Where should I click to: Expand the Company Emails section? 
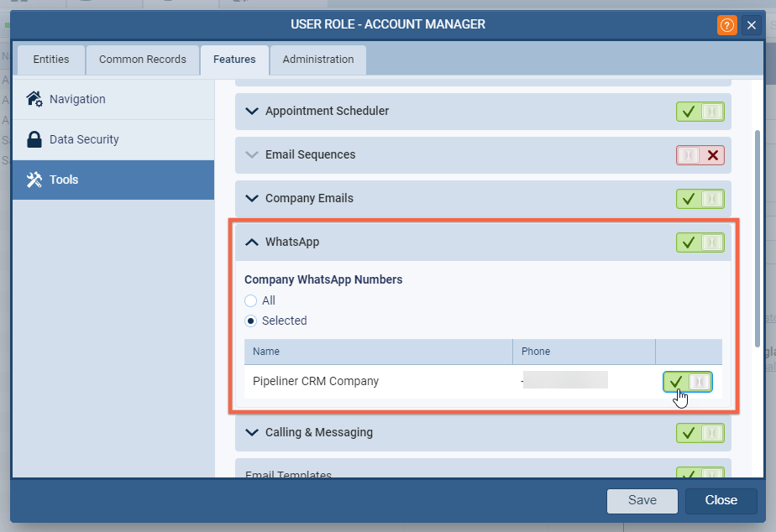(252, 198)
